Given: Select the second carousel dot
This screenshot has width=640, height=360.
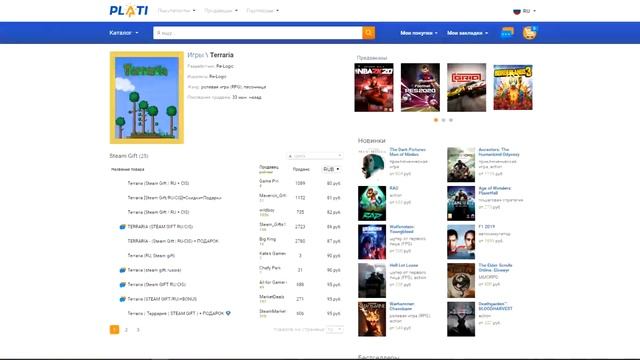Looking at the screenshot, I should point(443,120).
